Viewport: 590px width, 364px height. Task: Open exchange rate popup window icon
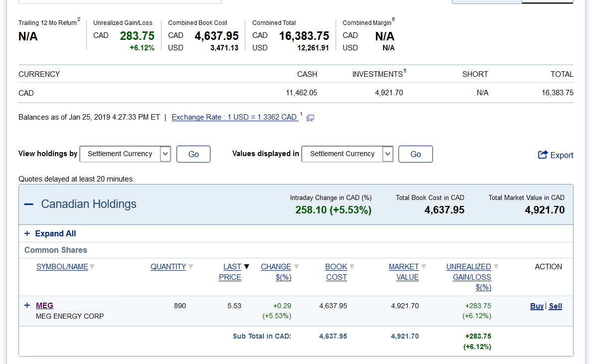click(310, 118)
